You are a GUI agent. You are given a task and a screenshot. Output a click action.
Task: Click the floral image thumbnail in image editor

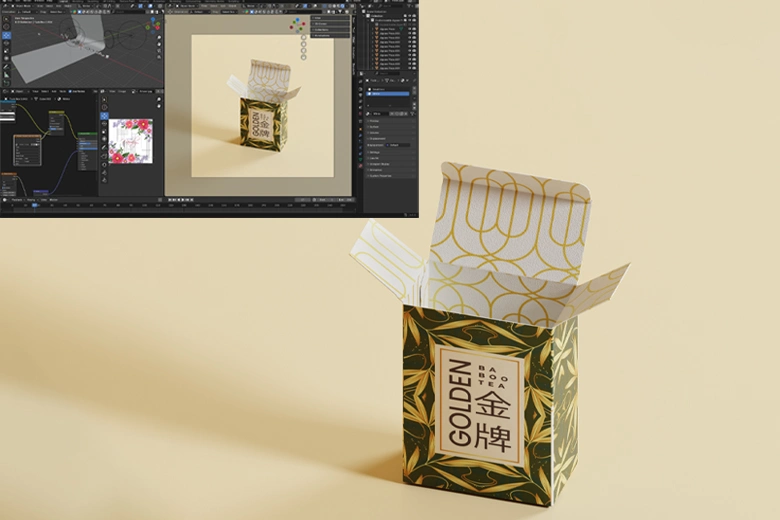130,141
